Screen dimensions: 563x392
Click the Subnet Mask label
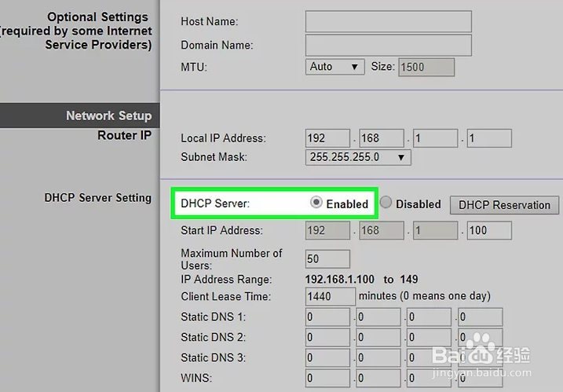pyautogui.click(x=214, y=157)
